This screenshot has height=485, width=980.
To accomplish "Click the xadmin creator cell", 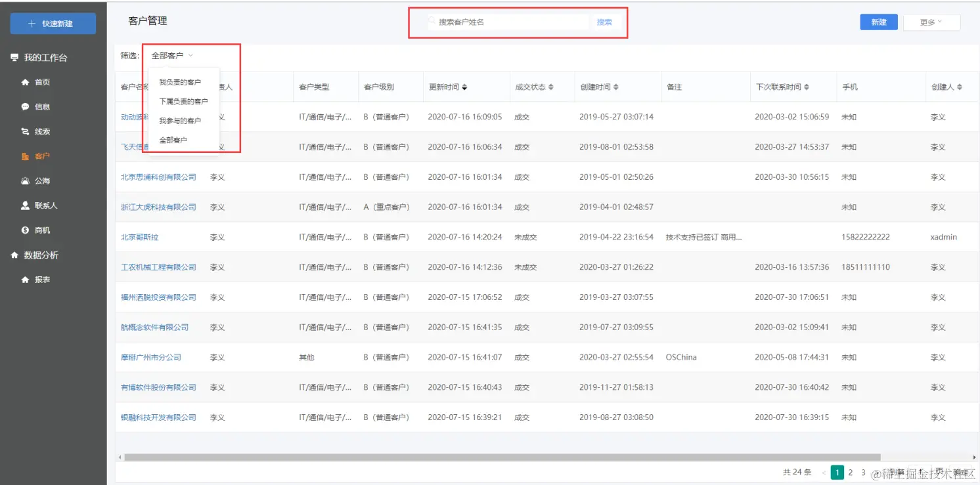I will [x=944, y=237].
